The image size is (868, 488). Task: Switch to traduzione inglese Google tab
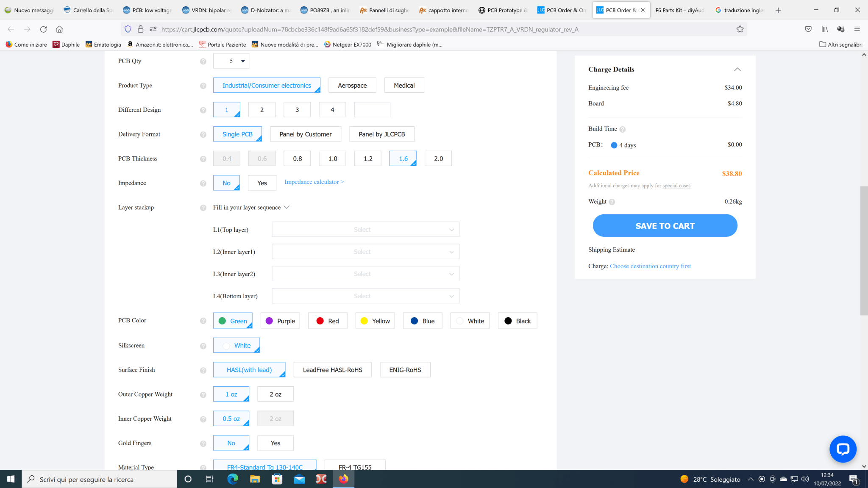tap(740, 10)
